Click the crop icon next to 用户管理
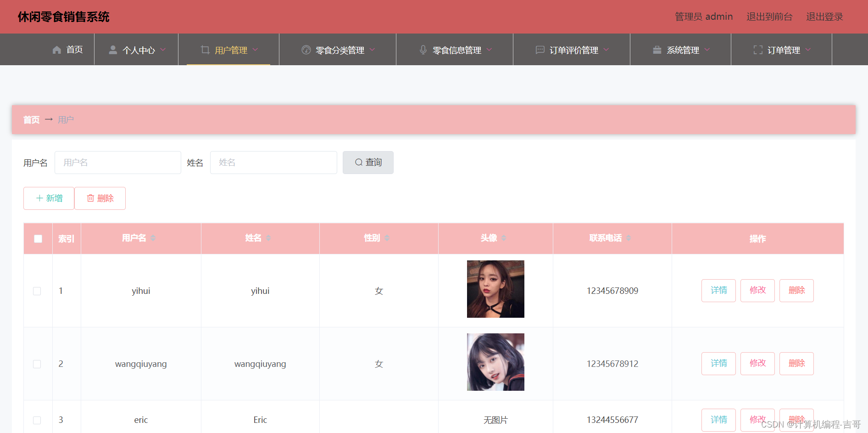868x433 pixels. 205,50
